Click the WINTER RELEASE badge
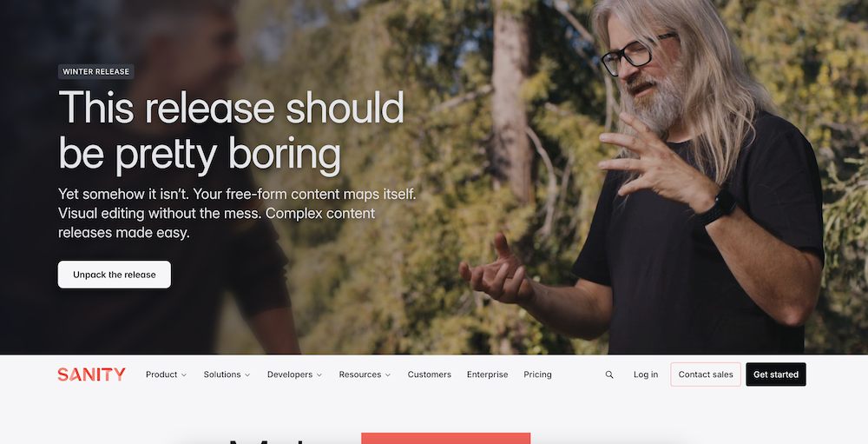This screenshot has height=444, width=868. (x=95, y=71)
